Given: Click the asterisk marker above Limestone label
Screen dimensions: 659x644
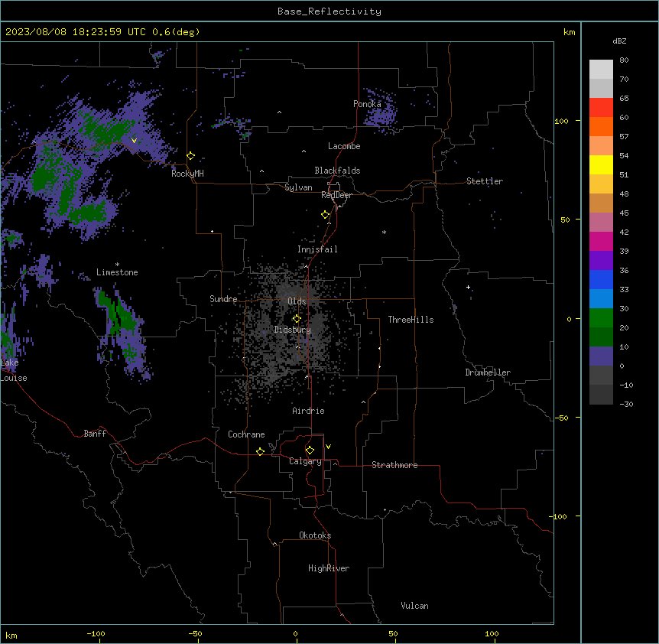Looking at the screenshot, I should [x=117, y=265].
